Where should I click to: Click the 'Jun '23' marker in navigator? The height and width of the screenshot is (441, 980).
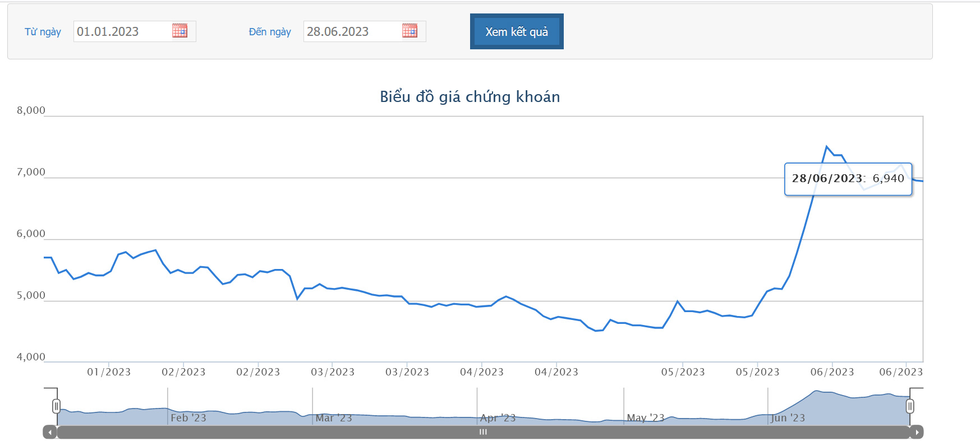click(788, 418)
